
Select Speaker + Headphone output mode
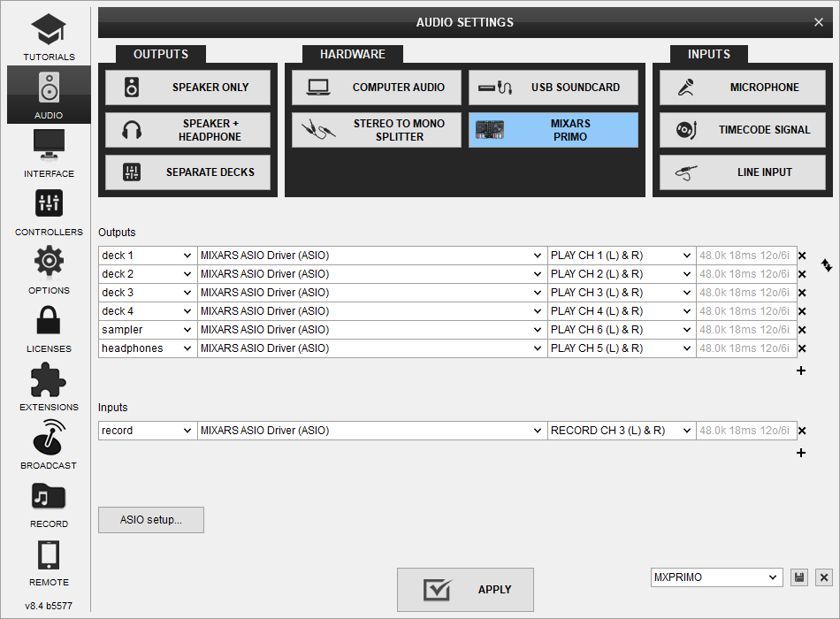pyautogui.click(x=187, y=130)
